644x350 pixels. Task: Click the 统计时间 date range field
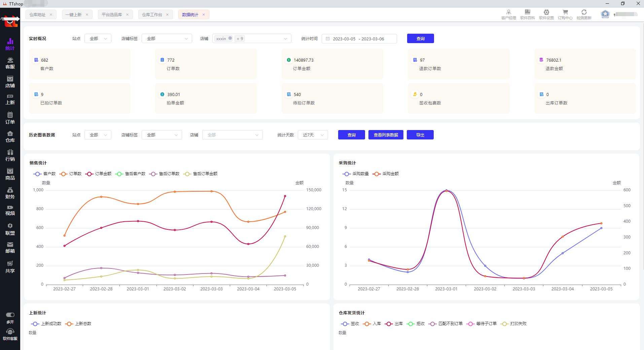pos(359,39)
